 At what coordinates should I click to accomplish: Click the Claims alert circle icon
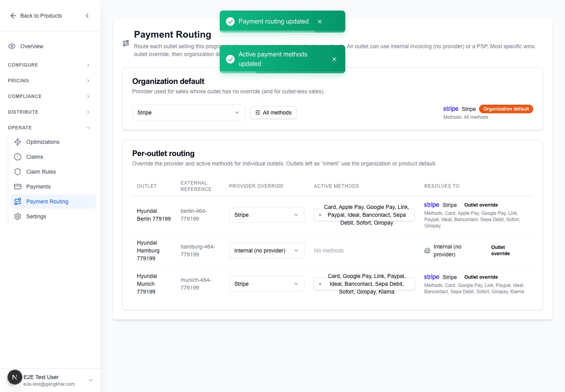click(18, 157)
